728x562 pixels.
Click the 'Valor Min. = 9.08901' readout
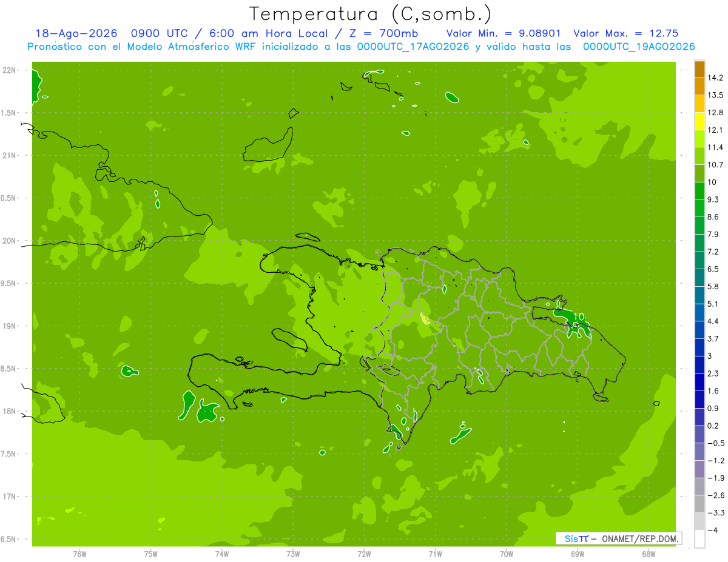tap(504, 33)
